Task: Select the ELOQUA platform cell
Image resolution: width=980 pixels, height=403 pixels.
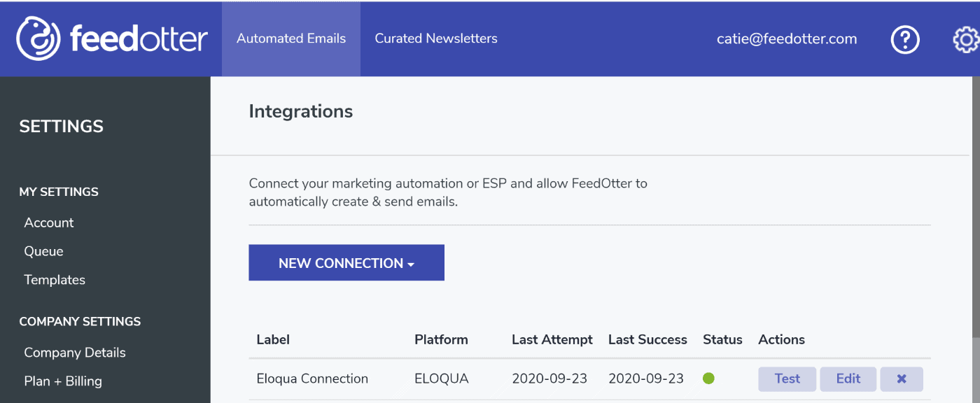Action: (x=442, y=379)
